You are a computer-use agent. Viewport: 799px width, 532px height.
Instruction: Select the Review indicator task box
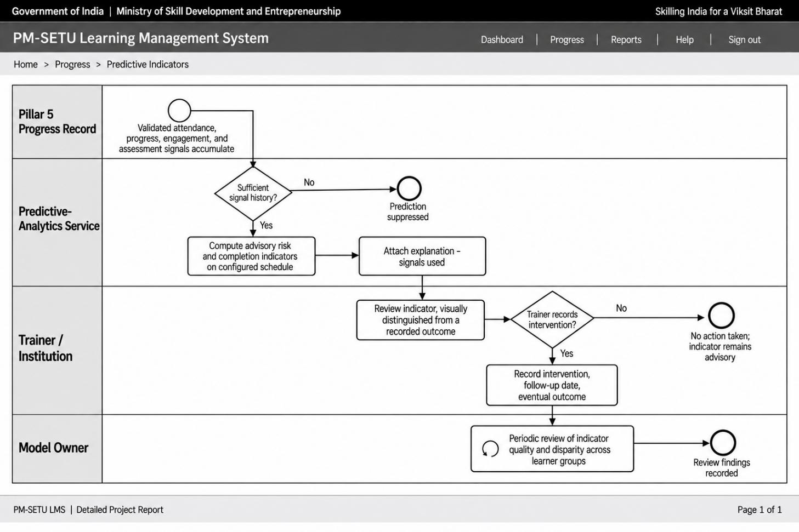coord(421,320)
